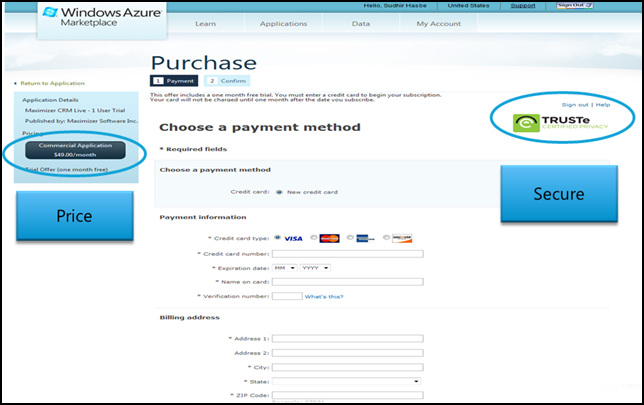Open the Learn menu
Image resolution: width=644 pixels, height=405 pixels.
pos(205,24)
